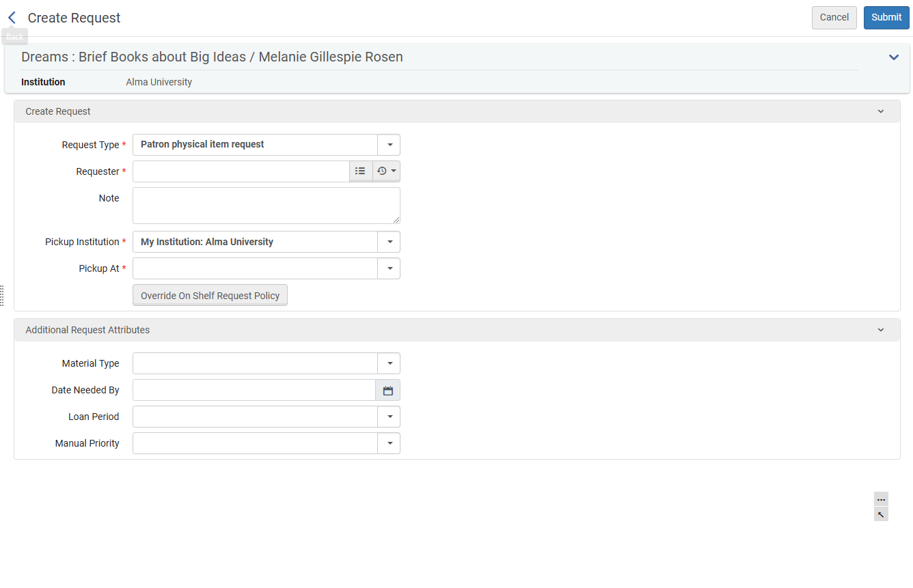This screenshot has height=588, width=913.
Task: Open the Request Type dropdown
Action: coord(389,145)
